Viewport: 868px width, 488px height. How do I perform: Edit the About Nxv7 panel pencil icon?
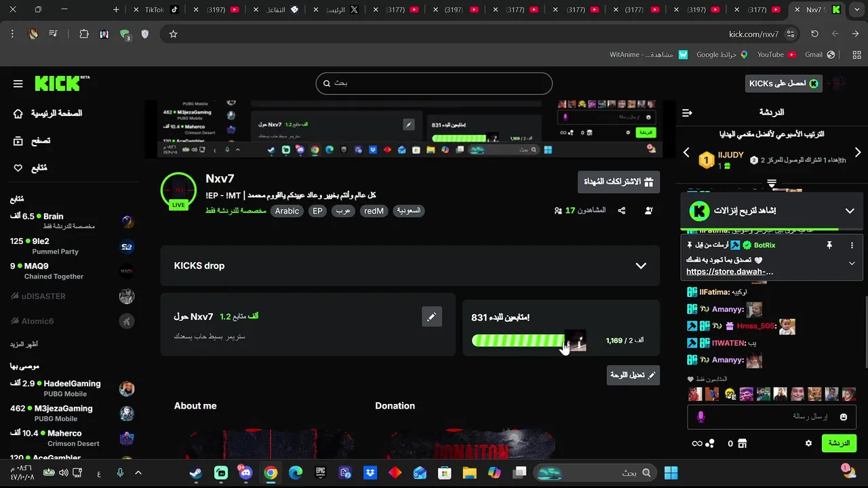click(x=431, y=317)
